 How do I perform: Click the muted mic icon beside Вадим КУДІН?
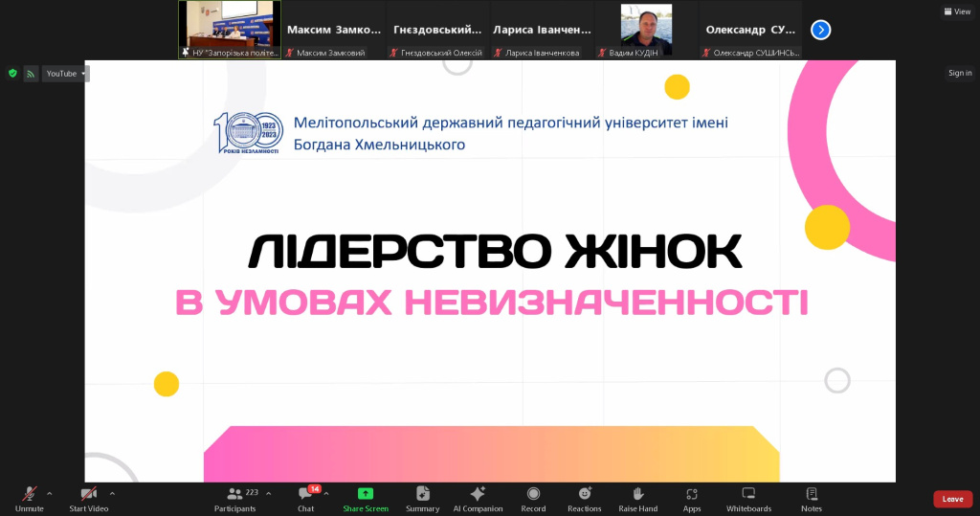tap(602, 54)
